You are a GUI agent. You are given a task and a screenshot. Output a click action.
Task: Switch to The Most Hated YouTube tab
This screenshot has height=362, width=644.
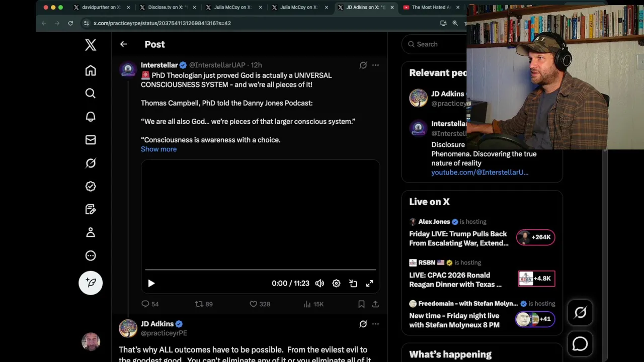[431, 8]
